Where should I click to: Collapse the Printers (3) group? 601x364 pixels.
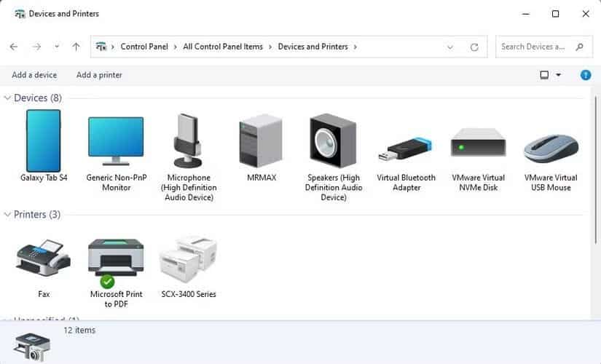(7, 215)
